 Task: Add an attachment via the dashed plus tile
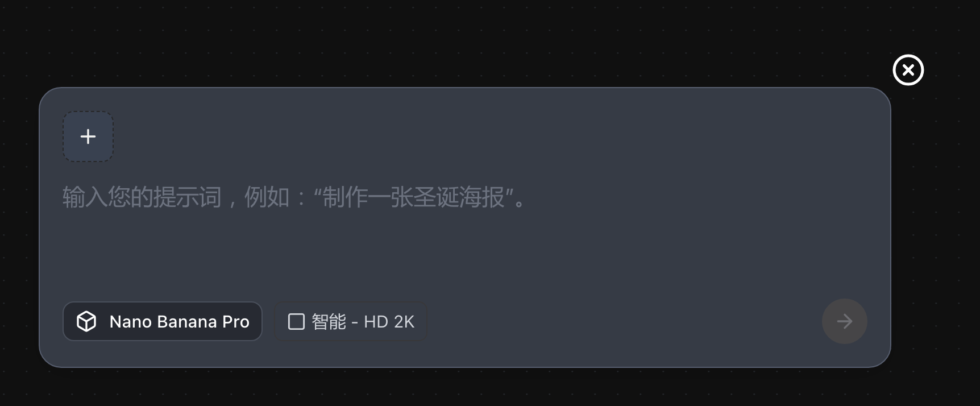pyautogui.click(x=88, y=136)
